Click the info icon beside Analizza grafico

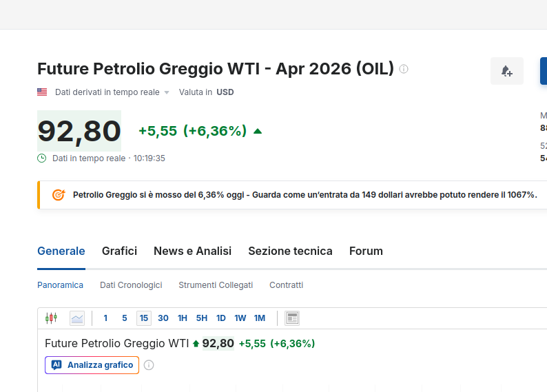tap(149, 365)
